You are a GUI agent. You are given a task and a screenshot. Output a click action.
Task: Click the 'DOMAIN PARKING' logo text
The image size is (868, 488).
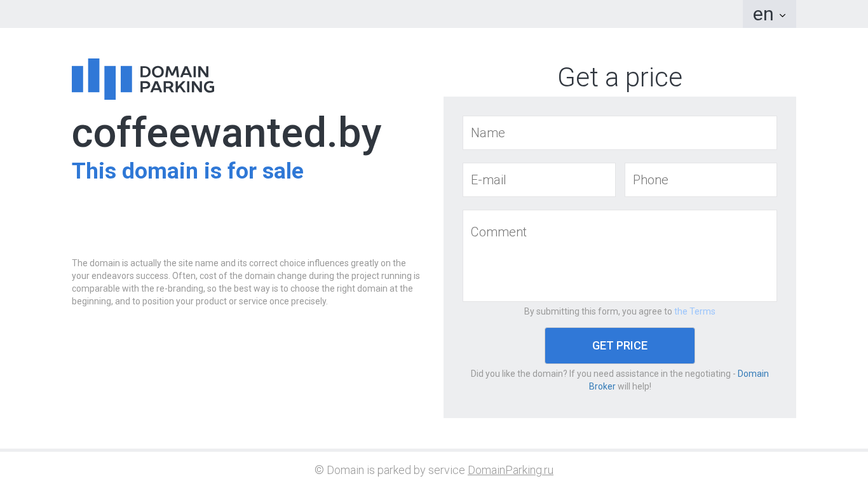177,79
